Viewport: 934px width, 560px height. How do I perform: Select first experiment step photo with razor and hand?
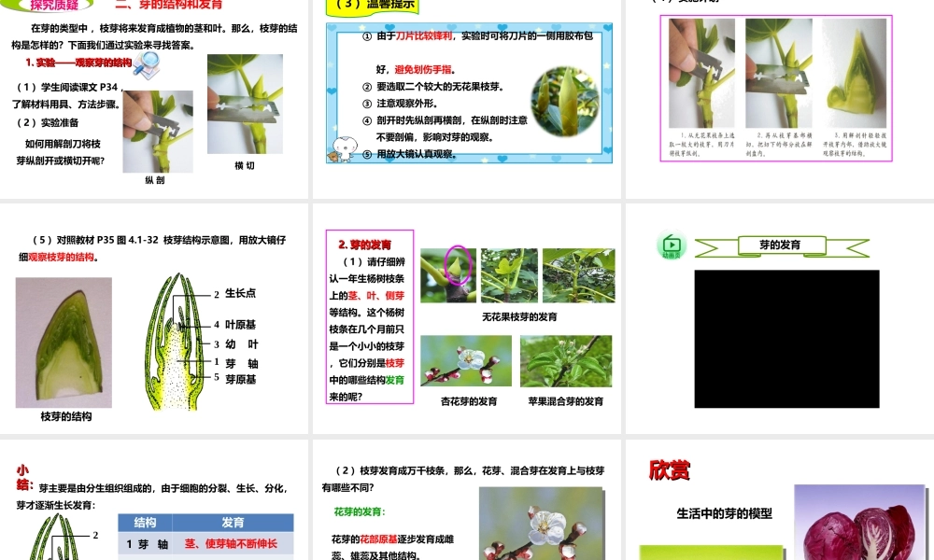[x=701, y=73]
